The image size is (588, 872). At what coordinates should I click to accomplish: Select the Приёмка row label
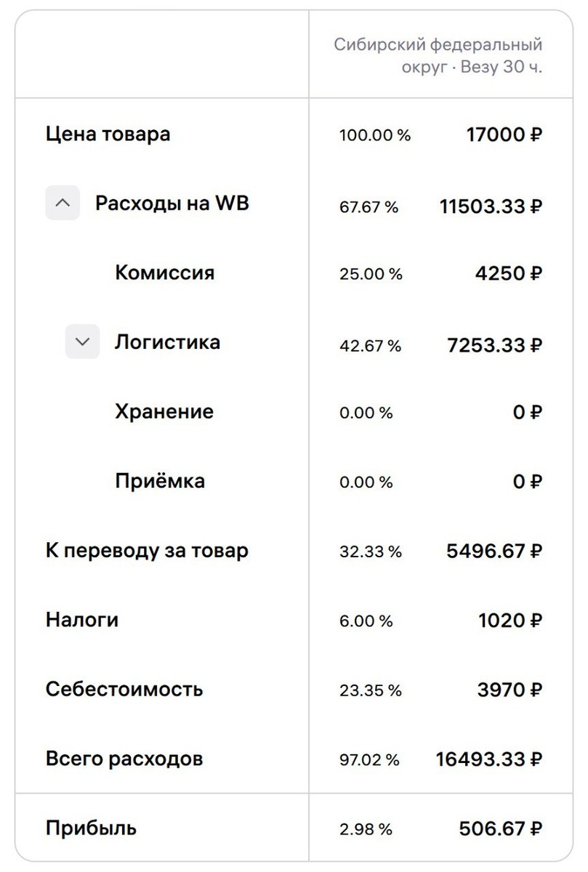point(160,481)
